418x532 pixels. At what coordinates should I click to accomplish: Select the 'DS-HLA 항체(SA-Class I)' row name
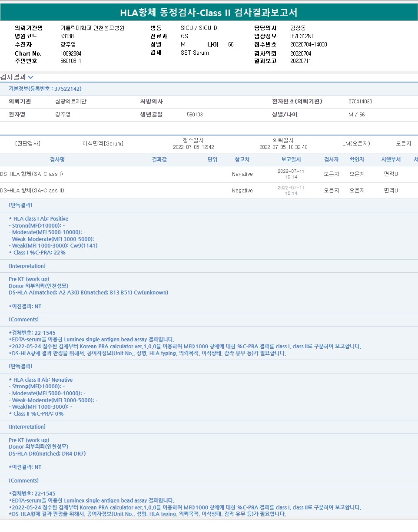tap(31, 174)
